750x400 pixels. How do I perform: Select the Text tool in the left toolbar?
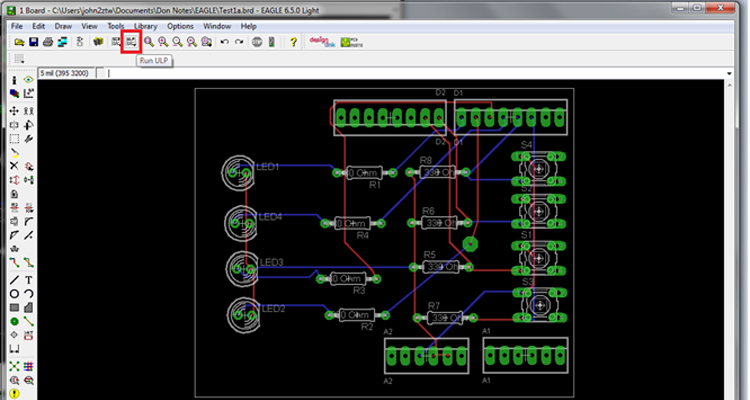[x=29, y=280]
